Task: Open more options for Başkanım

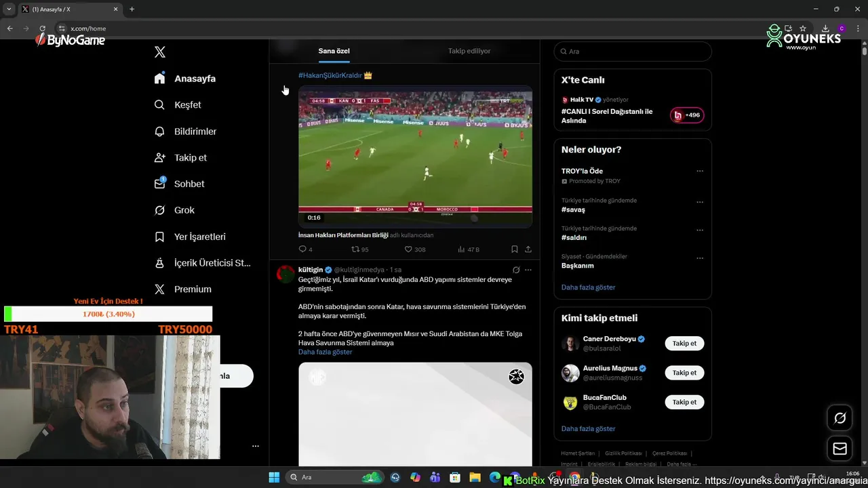Action: (700, 258)
